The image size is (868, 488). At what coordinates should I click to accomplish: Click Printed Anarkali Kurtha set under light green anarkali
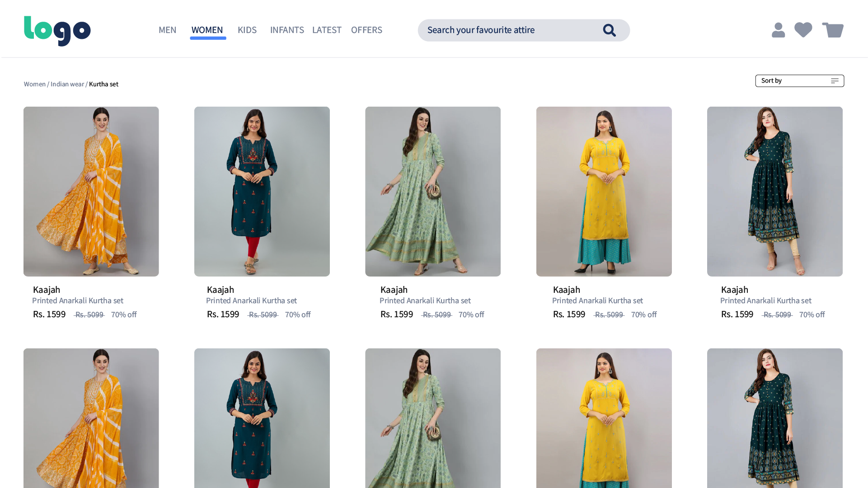click(x=425, y=300)
